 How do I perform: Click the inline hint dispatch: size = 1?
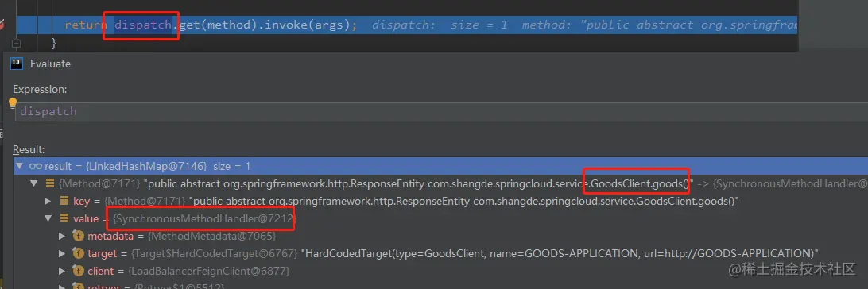[x=440, y=25]
